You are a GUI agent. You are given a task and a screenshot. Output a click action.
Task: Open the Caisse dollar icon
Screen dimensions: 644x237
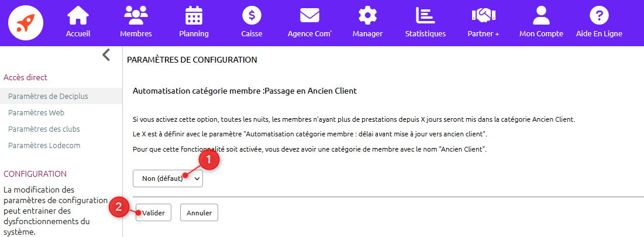tap(252, 16)
